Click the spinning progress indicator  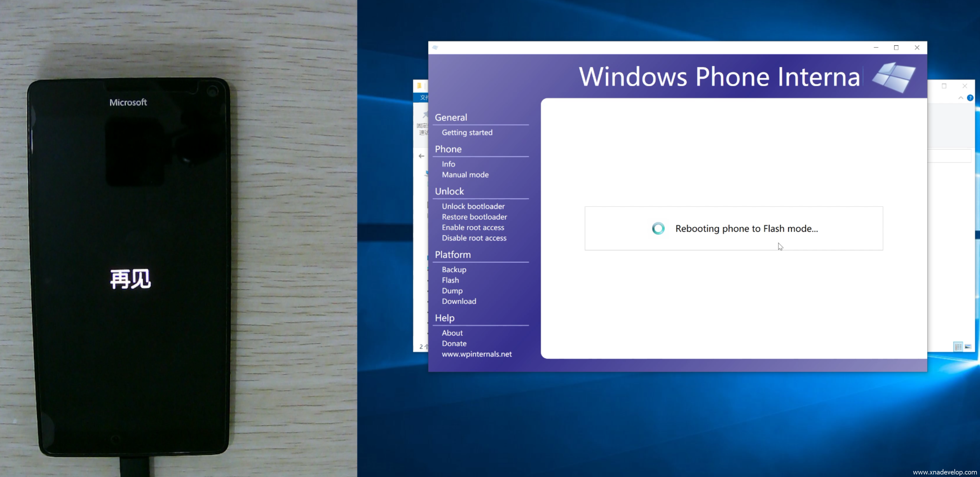(x=658, y=229)
